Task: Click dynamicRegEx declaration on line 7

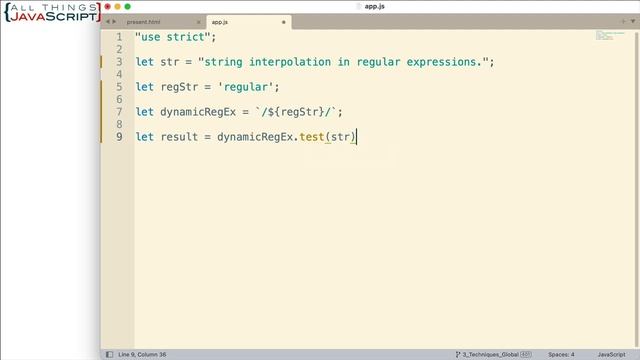Action: pyautogui.click(x=198, y=112)
